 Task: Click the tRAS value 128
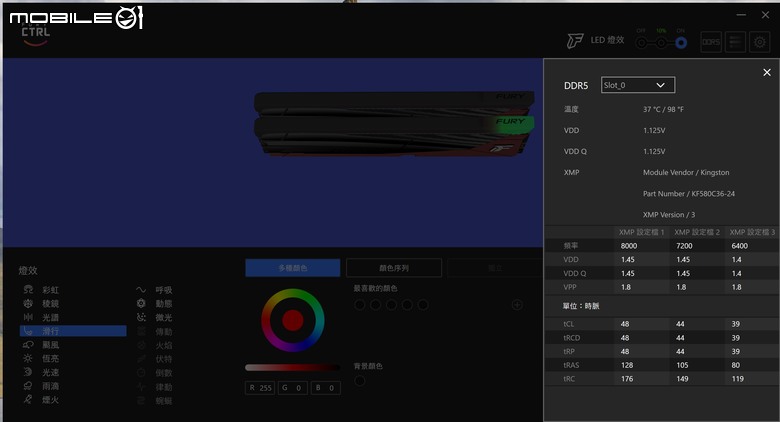point(627,365)
